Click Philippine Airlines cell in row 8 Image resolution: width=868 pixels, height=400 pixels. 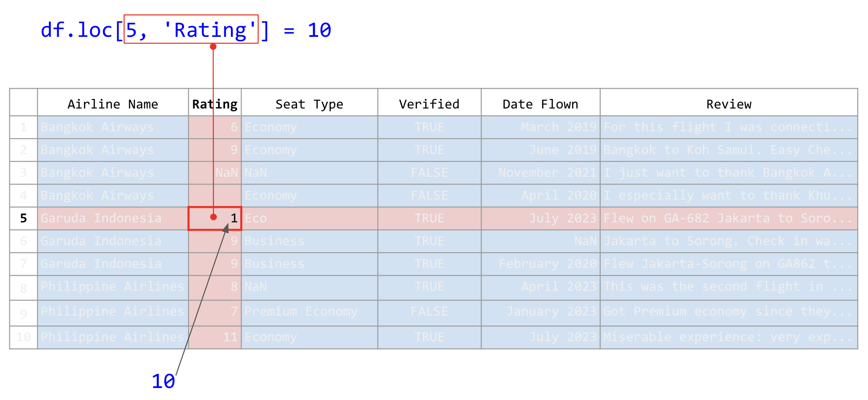pos(113,287)
